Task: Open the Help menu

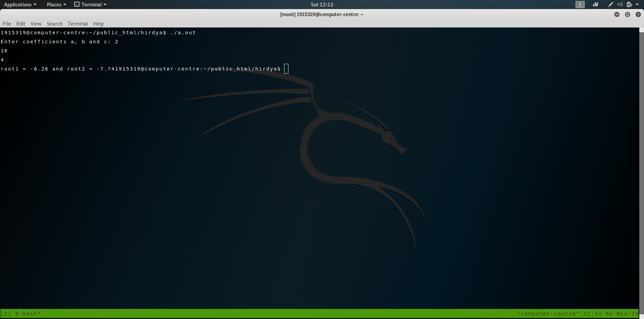Action: pyautogui.click(x=99, y=24)
